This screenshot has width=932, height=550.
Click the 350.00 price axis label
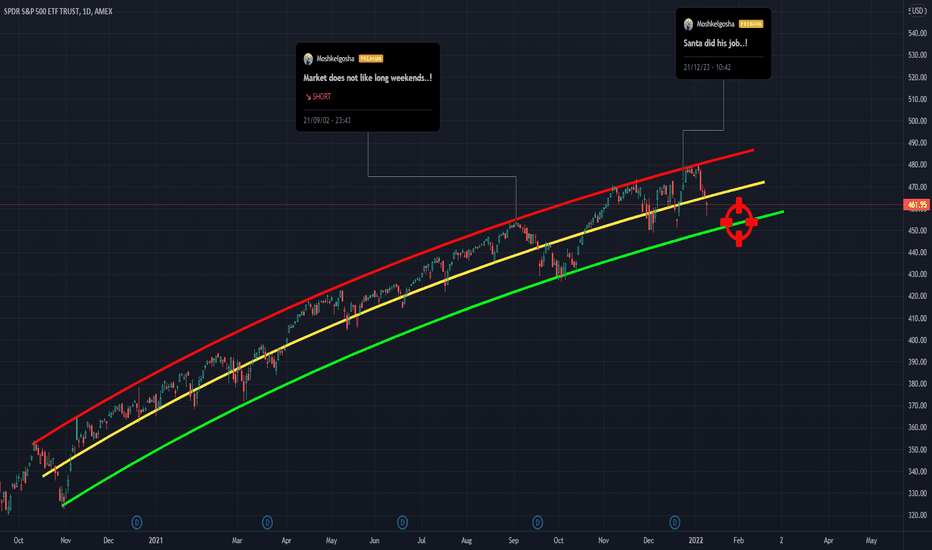click(x=917, y=450)
